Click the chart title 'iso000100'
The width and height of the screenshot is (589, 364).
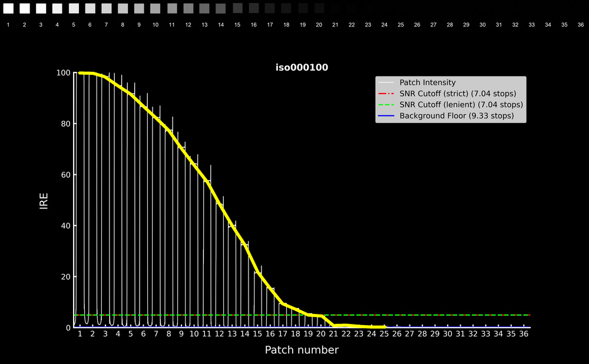[x=302, y=68]
